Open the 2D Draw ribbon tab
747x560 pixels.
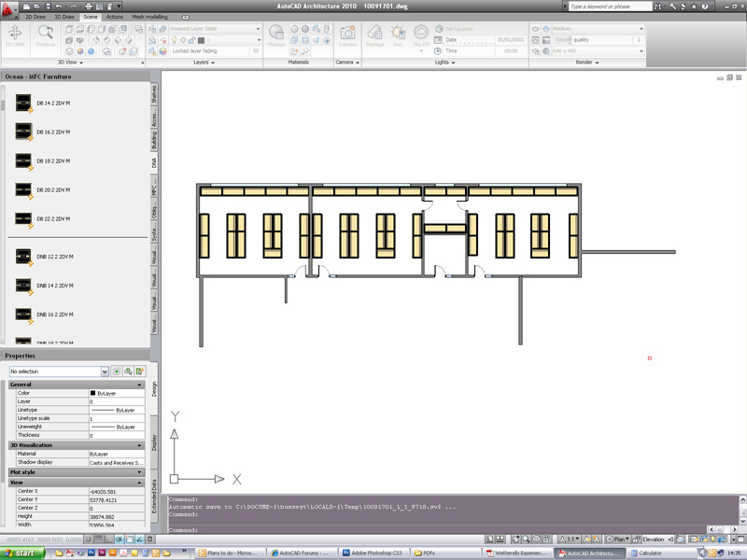click(35, 16)
